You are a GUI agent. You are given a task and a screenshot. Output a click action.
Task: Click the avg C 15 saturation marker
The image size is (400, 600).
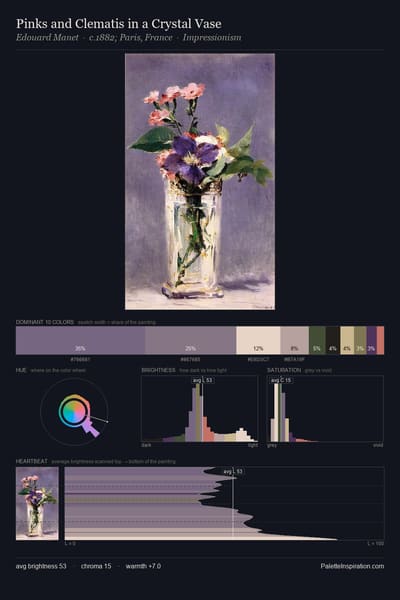pyautogui.click(x=281, y=380)
